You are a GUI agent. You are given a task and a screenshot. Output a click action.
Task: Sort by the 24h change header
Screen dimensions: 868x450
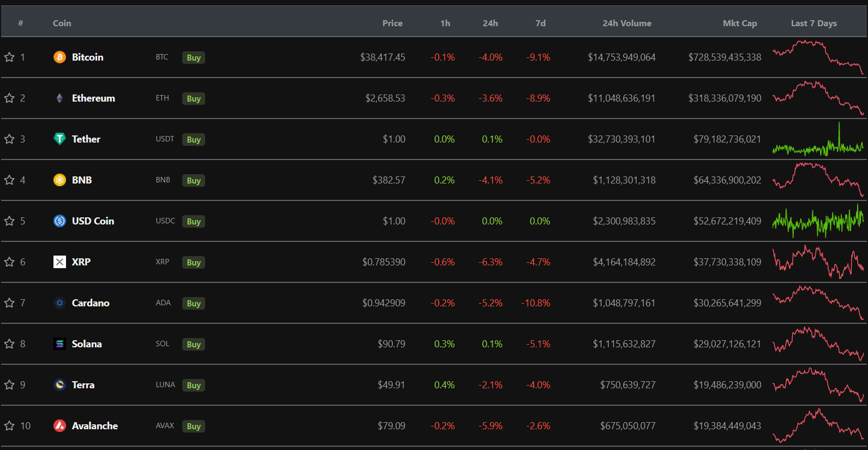point(490,23)
